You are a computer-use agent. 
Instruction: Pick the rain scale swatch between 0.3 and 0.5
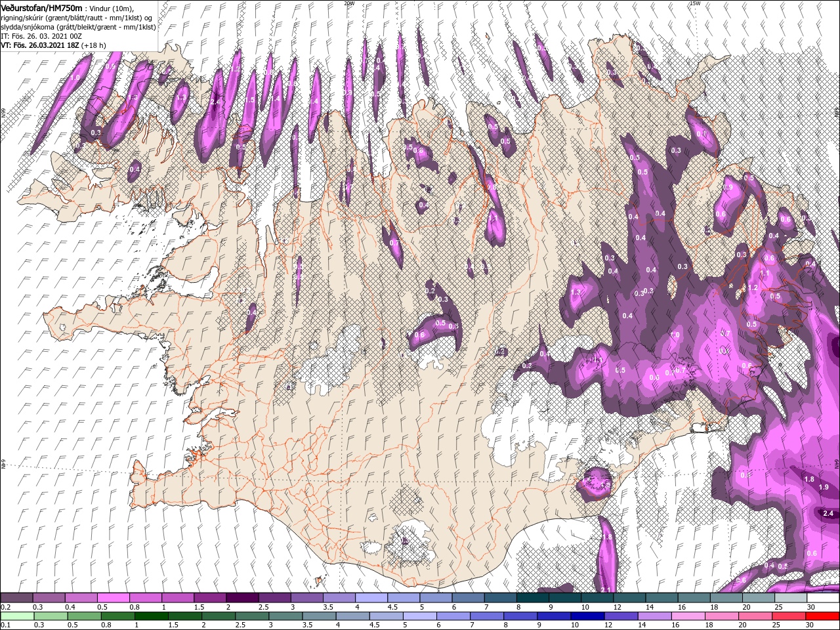51,616
